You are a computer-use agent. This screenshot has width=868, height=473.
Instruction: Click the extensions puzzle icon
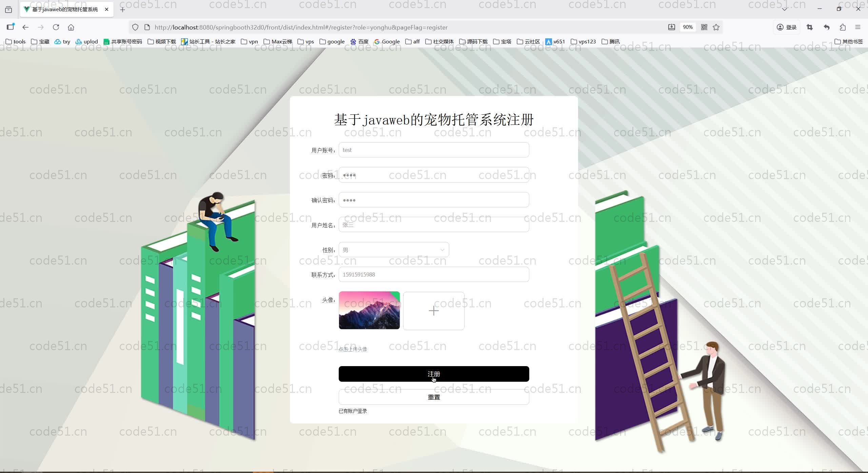click(x=843, y=27)
